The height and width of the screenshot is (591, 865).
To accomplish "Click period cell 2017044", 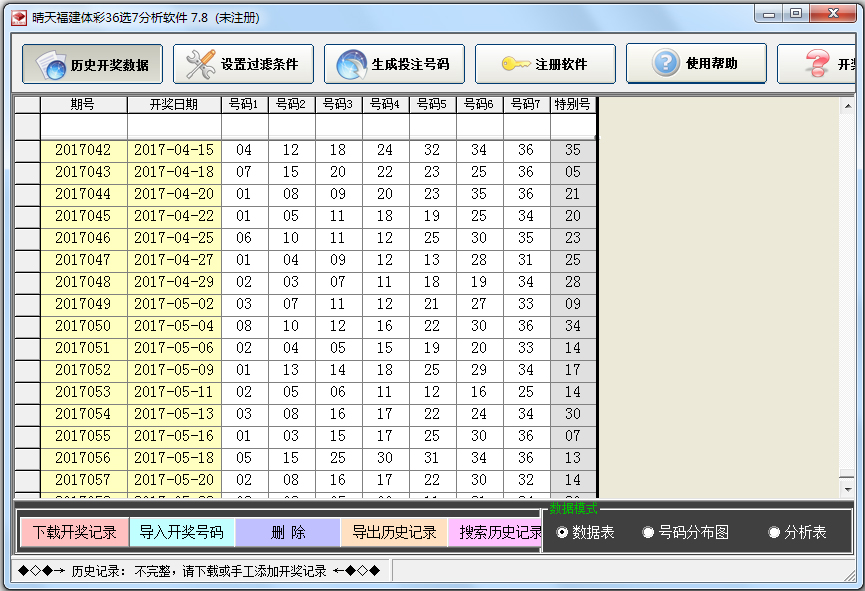I will (83, 194).
